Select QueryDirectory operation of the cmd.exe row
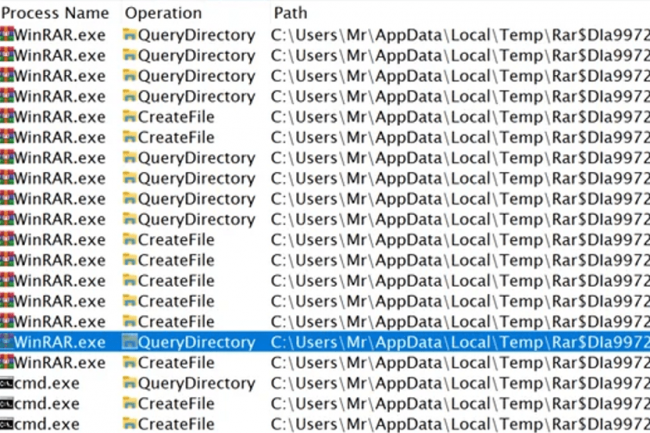Viewport: 650px width, 433px height. point(196,383)
